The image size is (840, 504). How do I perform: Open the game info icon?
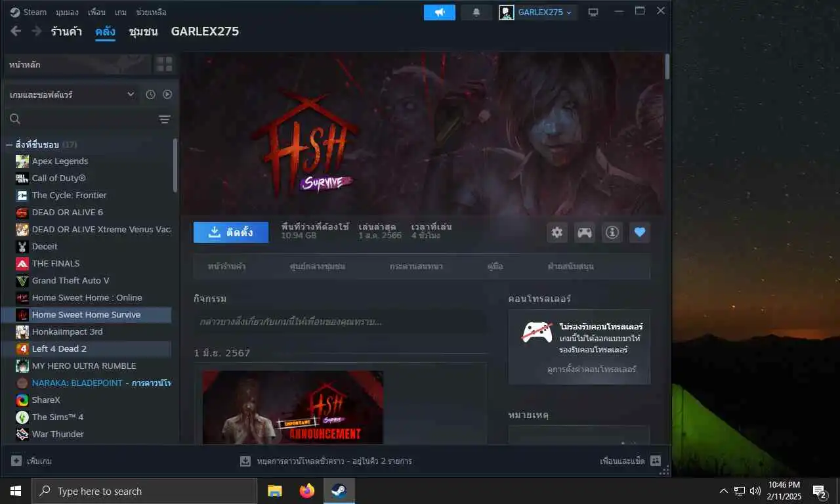click(612, 232)
